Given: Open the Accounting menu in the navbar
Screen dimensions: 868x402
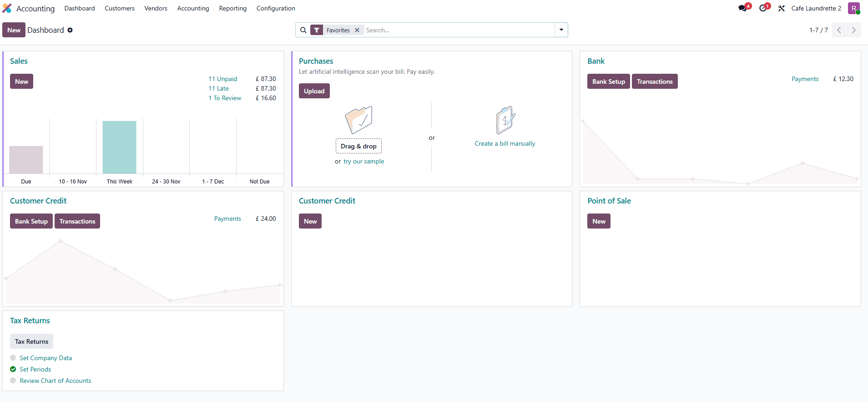Looking at the screenshot, I should point(193,8).
